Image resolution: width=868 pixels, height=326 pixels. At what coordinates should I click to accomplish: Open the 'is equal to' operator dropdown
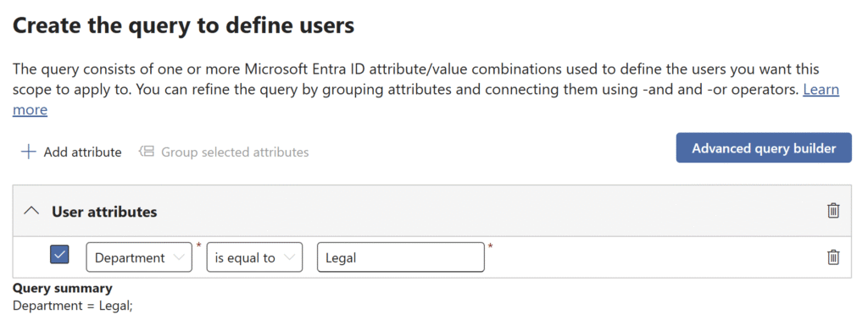tap(254, 257)
